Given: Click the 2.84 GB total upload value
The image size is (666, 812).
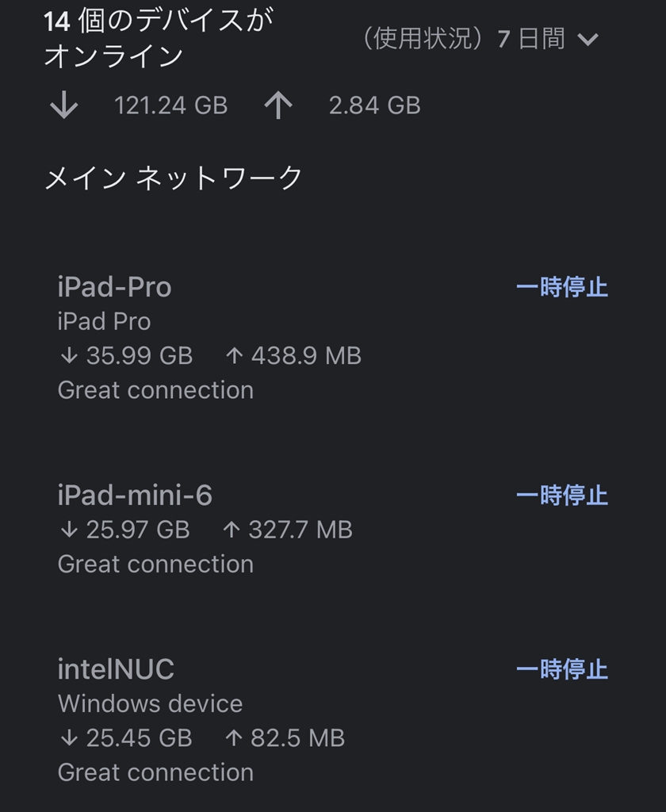Looking at the screenshot, I should [374, 105].
